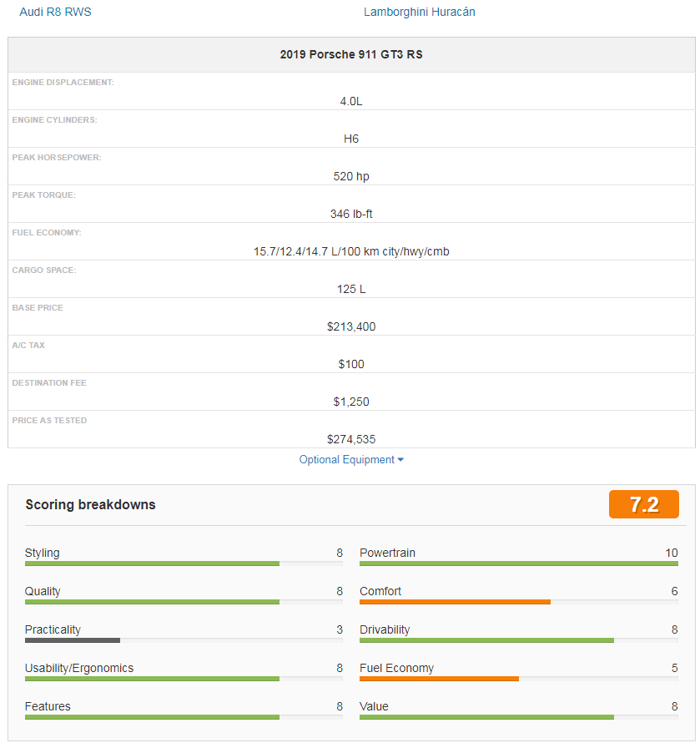Expand the Optional Equipment section
This screenshot has height=743, width=700.
(347, 460)
